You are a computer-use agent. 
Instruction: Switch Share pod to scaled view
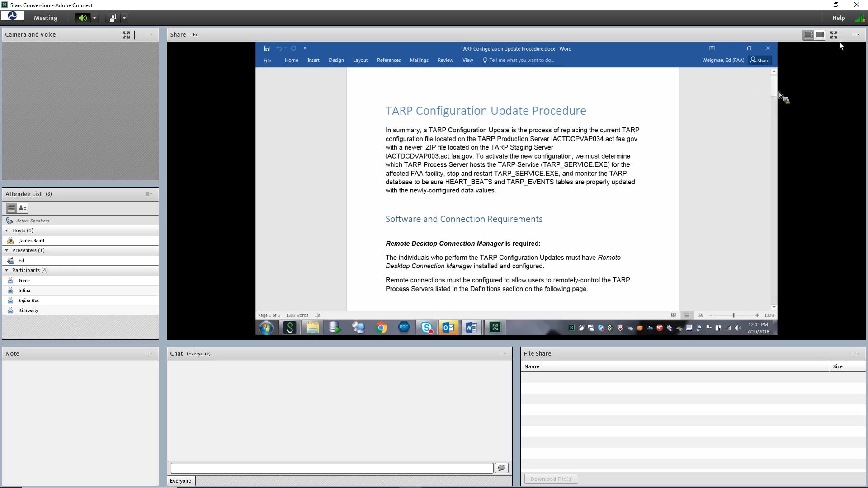click(x=808, y=35)
